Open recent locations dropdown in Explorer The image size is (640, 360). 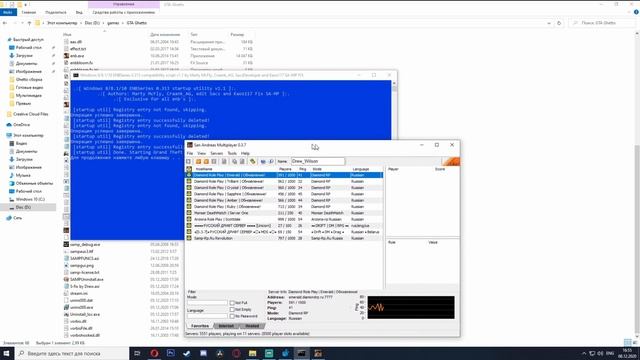[22, 23]
